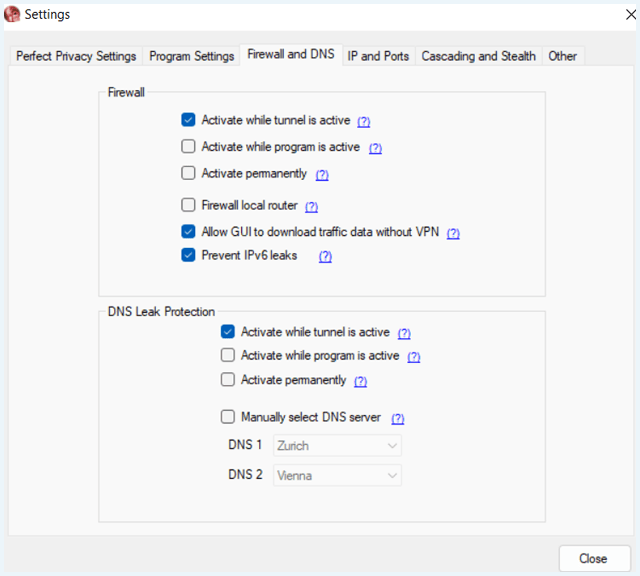Click the Perfect Privacy app icon in title bar

click(x=12, y=14)
